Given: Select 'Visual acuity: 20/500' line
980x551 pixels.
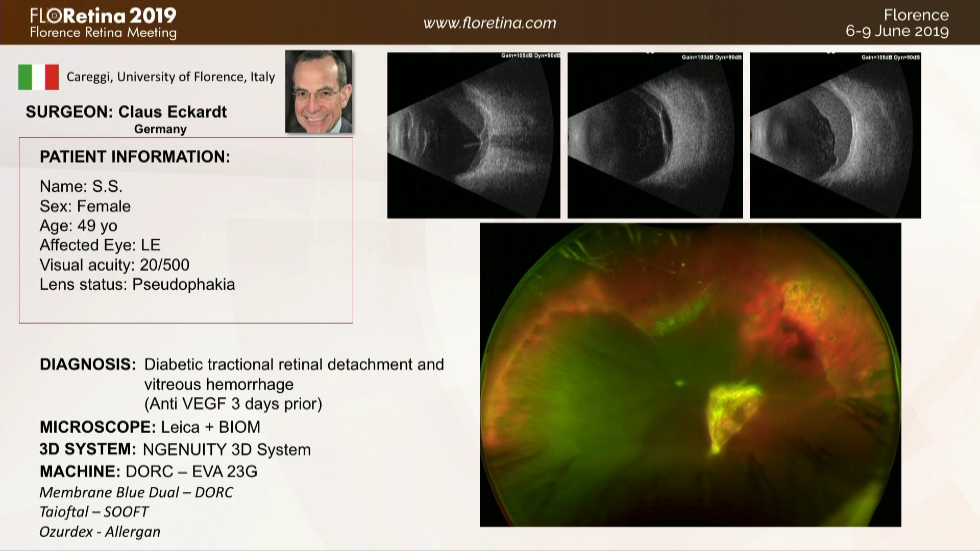Looking at the screenshot, I should 114,265.
